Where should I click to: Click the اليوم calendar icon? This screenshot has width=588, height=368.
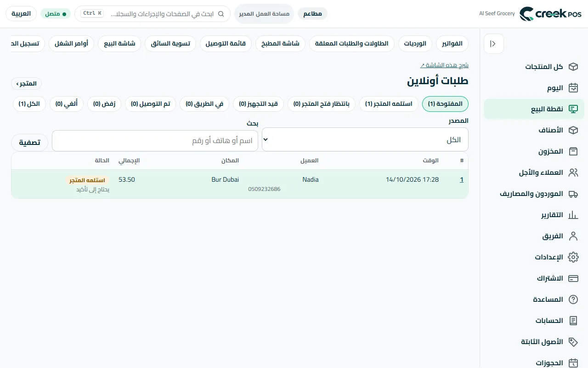coord(573,88)
